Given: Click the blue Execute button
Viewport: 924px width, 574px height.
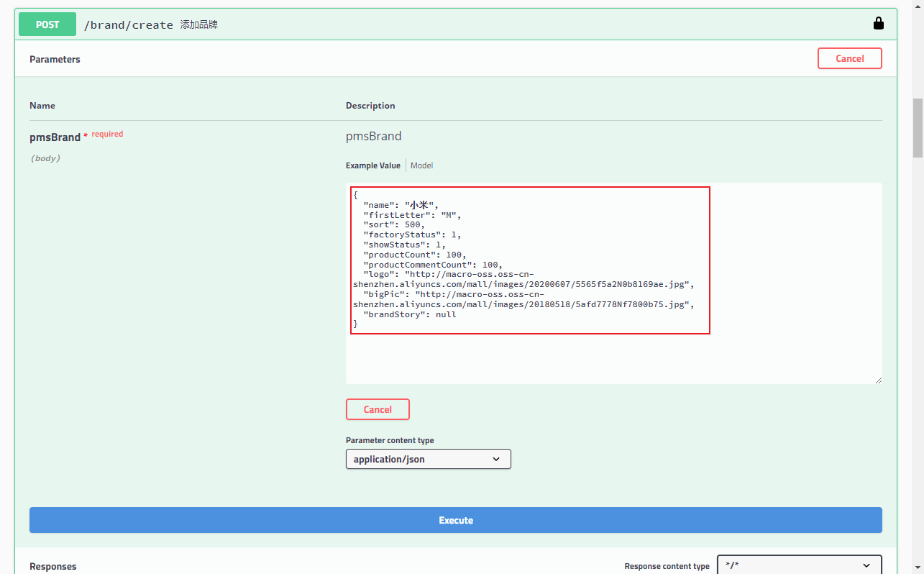Looking at the screenshot, I should (x=456, y=520).
